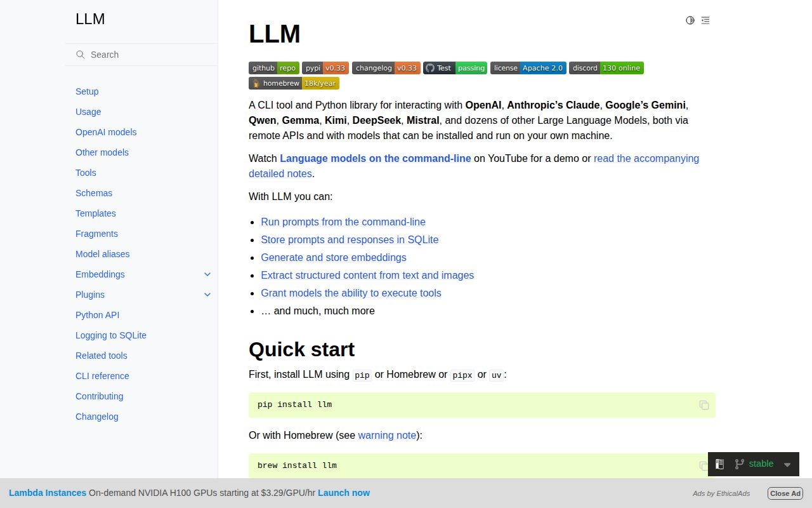
Task: Open Changelog in the sidebar
Action: 97,417
